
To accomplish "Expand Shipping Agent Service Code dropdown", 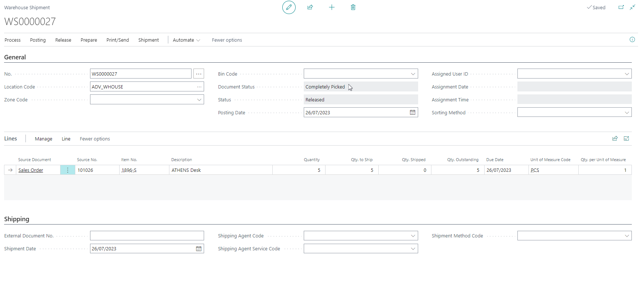I will 413,248.
